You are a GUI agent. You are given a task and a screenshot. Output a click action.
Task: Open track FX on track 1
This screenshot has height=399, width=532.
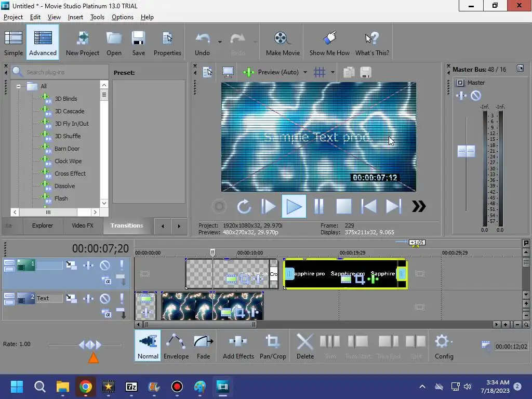tap(88, 265)
